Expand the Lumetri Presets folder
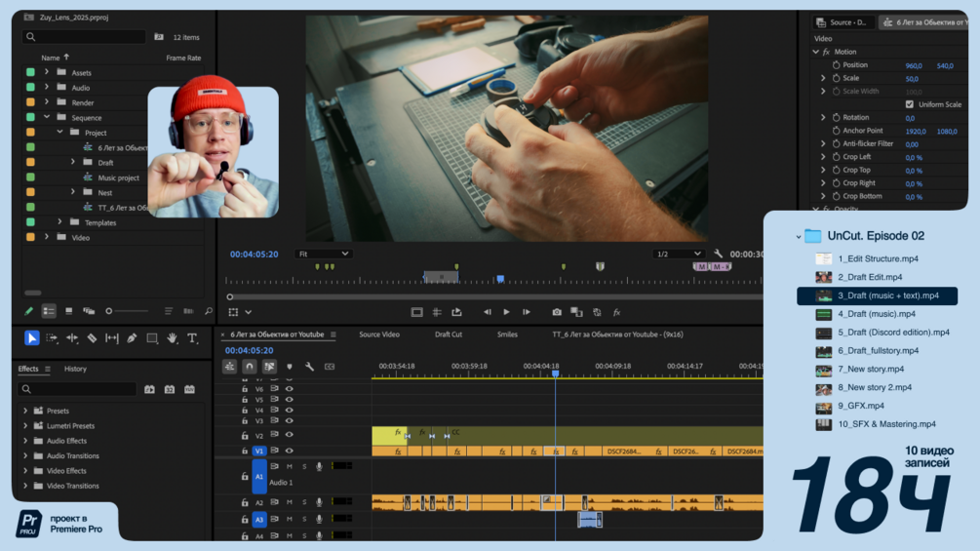Image resolution: width=980 pixels, height=551 pixels. coord(25,425)
